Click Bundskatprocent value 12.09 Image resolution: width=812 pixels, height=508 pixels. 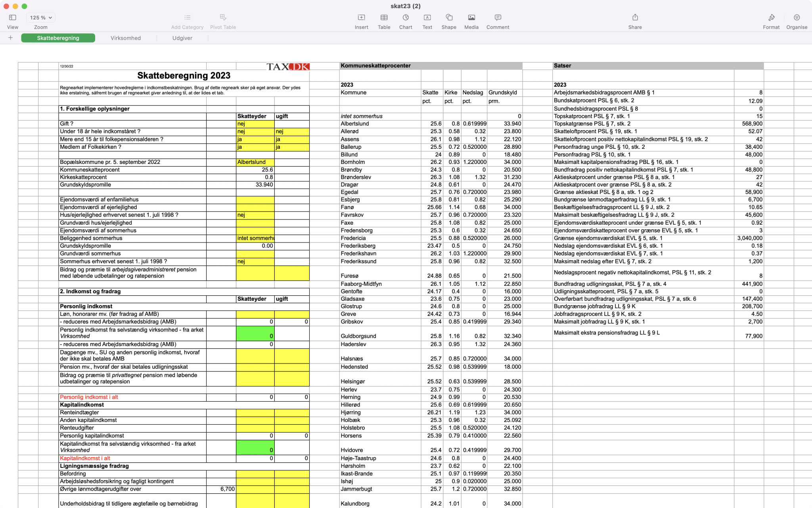click(x=749, y=101)
